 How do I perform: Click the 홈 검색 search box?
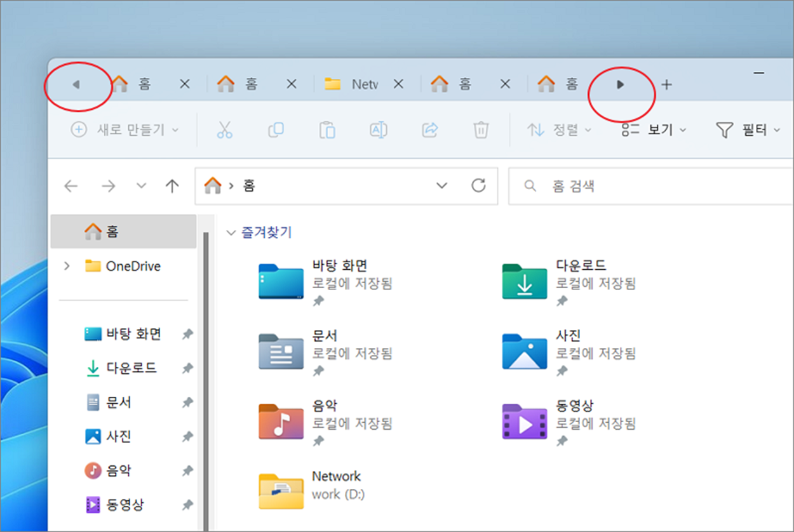(651, 186)
